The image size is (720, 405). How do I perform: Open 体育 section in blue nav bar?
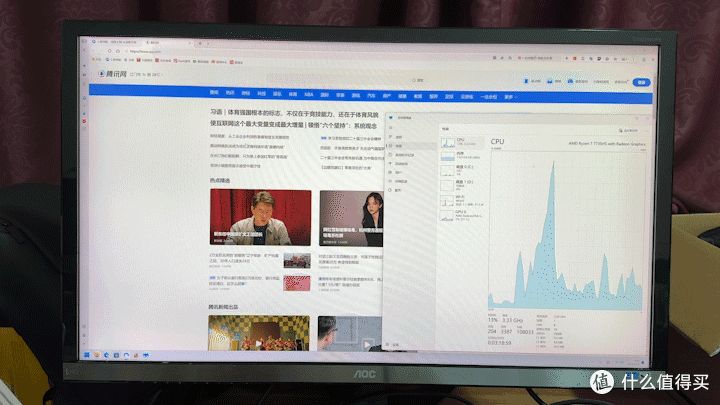[292, 94]
